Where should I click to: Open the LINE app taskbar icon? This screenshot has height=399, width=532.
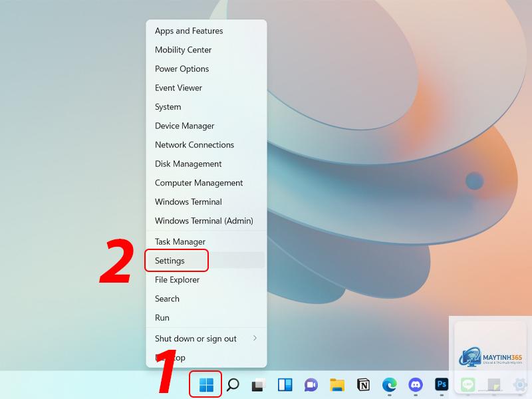(468, 385)
